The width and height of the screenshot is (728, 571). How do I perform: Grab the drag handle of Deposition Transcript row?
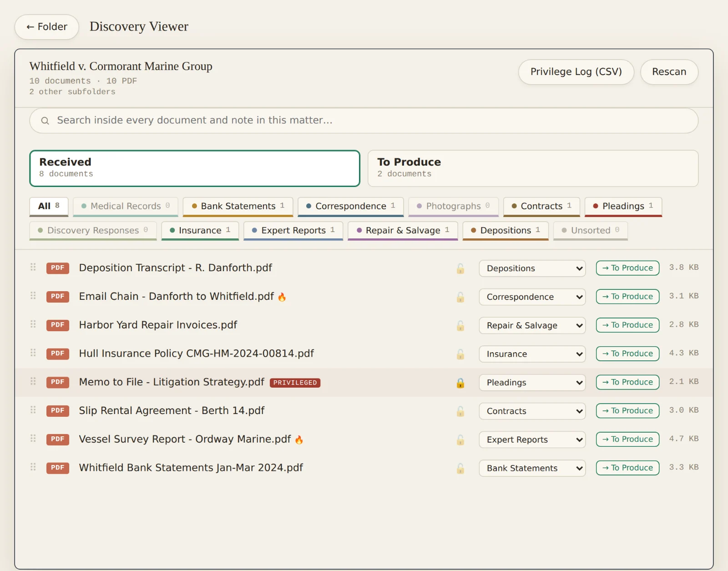click(x=33, y=267)
